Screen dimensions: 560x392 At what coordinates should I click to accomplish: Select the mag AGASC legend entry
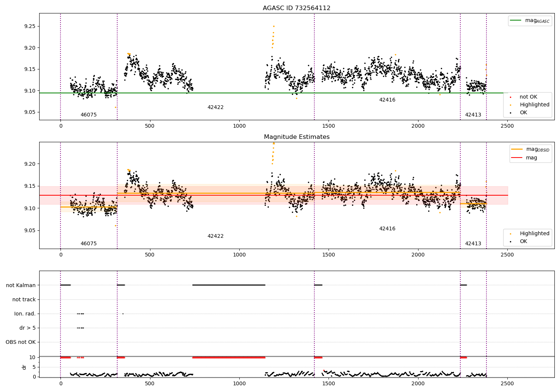point(530,21)
